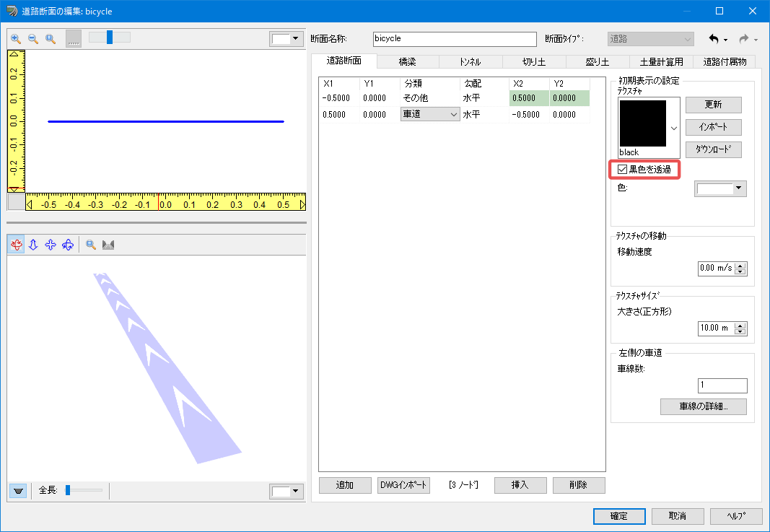Click the 3D preview zoom magnifier icon
The width and height of the screenshot is (770, 532).
tap(91, 245)
